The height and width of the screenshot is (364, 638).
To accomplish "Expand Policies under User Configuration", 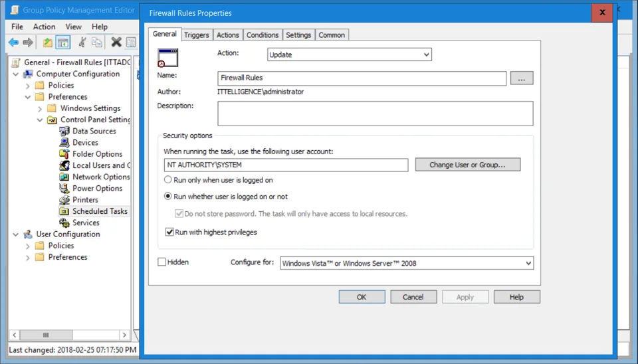I will coord(28,246).
